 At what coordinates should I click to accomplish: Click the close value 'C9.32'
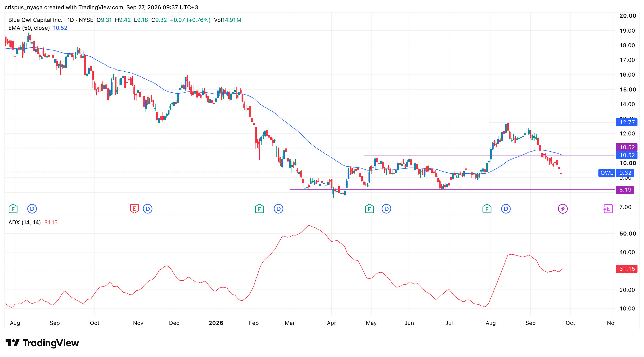[159, 20]
